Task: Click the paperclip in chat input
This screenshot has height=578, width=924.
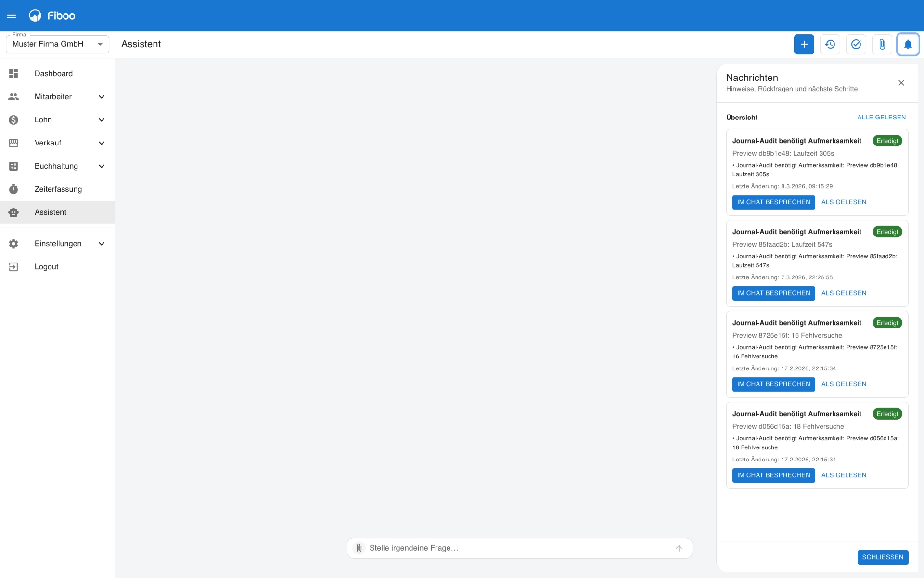Action: (359, 548)
